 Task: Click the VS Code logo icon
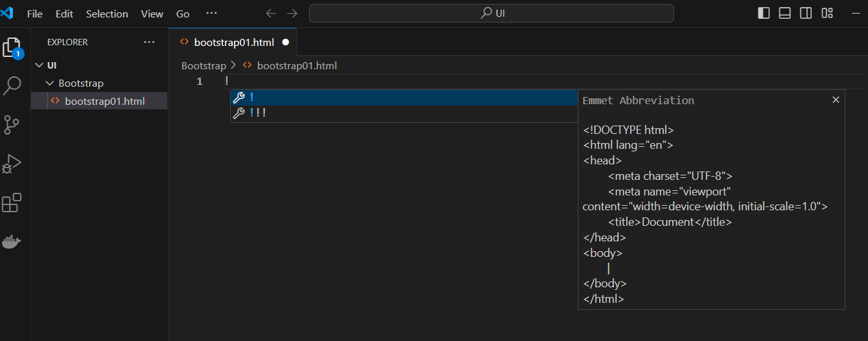(x=7, y=13)
